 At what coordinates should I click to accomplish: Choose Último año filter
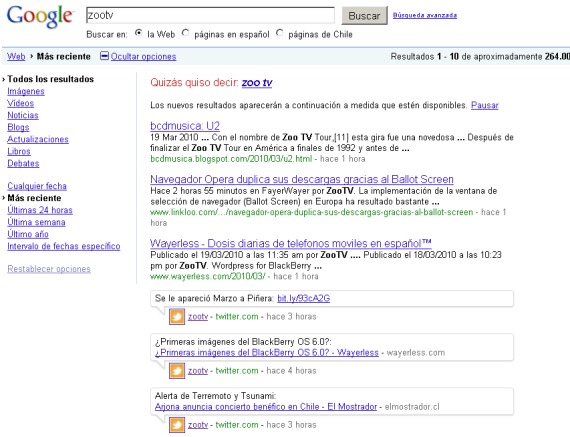point(28,234)
